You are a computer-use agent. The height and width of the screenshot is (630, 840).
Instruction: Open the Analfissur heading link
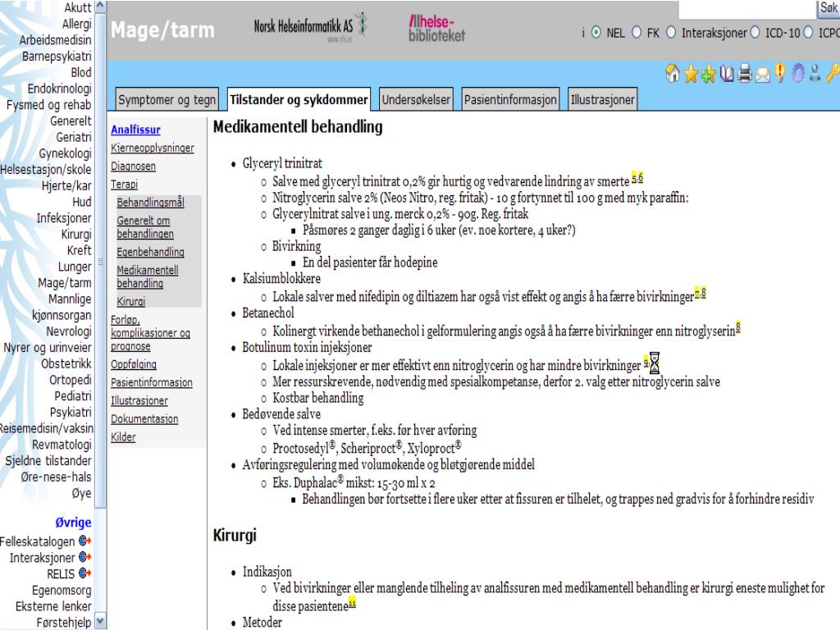[x=135, y=130]
